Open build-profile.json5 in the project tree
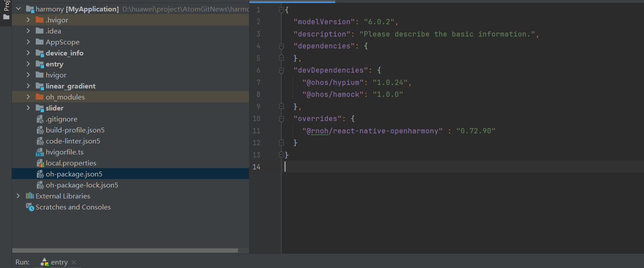The width and height of the screenshot is (644, 268). (x=75, y=130)
